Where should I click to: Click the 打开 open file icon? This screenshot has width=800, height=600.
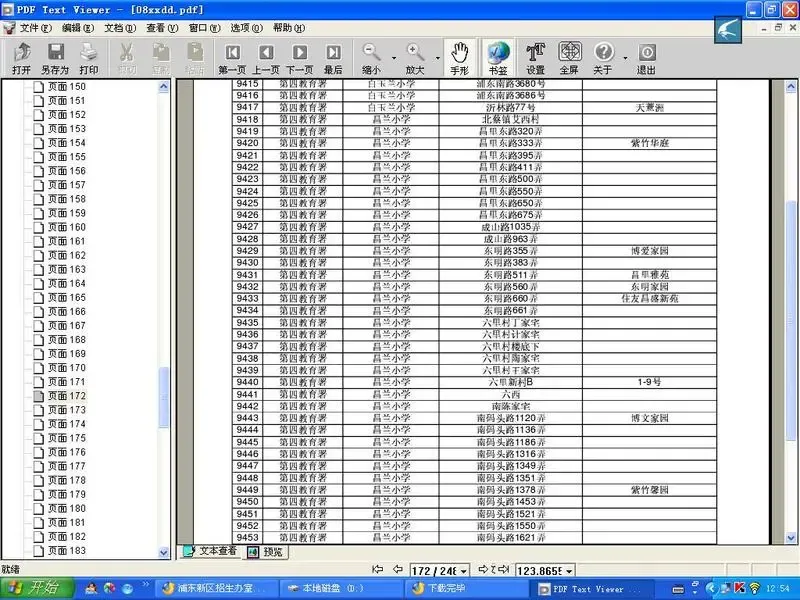tap(21, 58)
